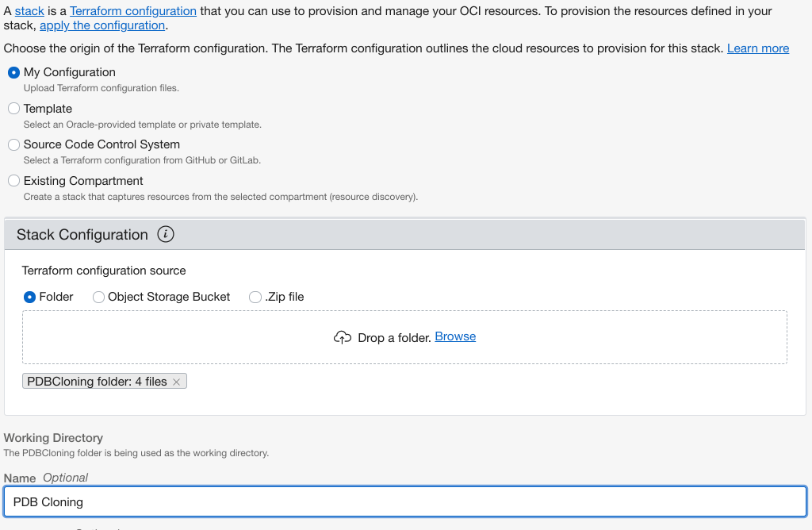Select the Template origin option
This screenshot has width=812, height=530.
click(14, 108)
